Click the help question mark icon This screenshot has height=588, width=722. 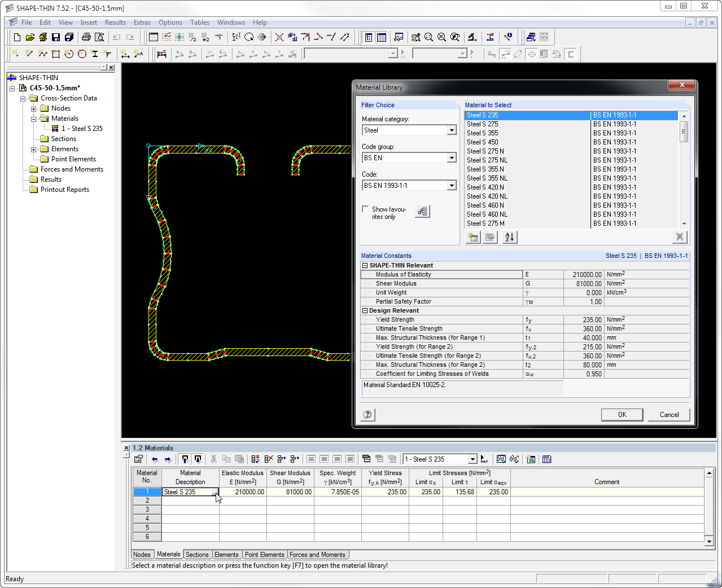pos(367,415)
